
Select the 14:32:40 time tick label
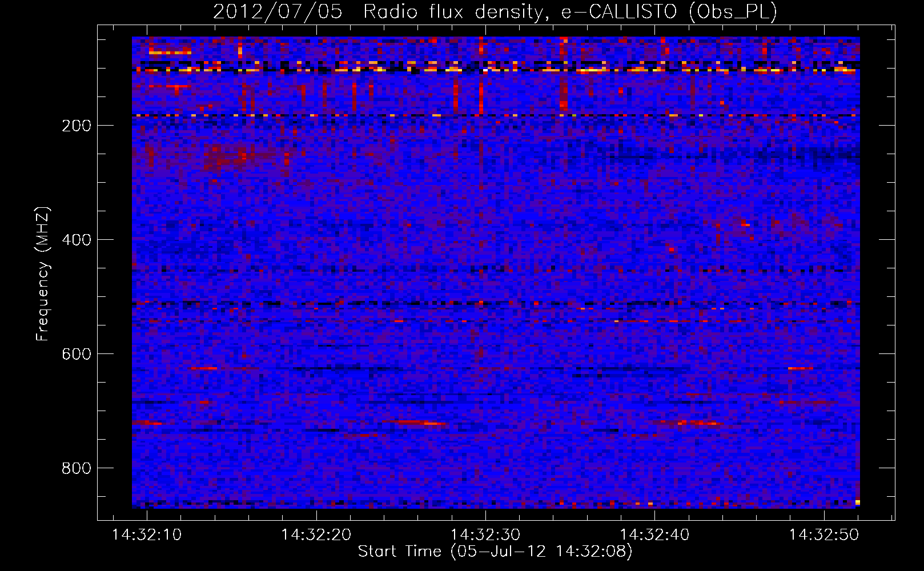654,535
